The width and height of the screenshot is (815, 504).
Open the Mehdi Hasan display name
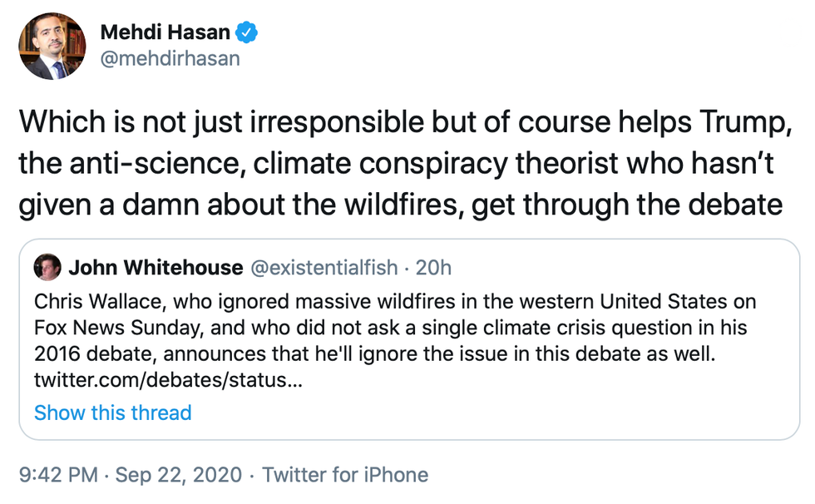[x=165, y=33]
